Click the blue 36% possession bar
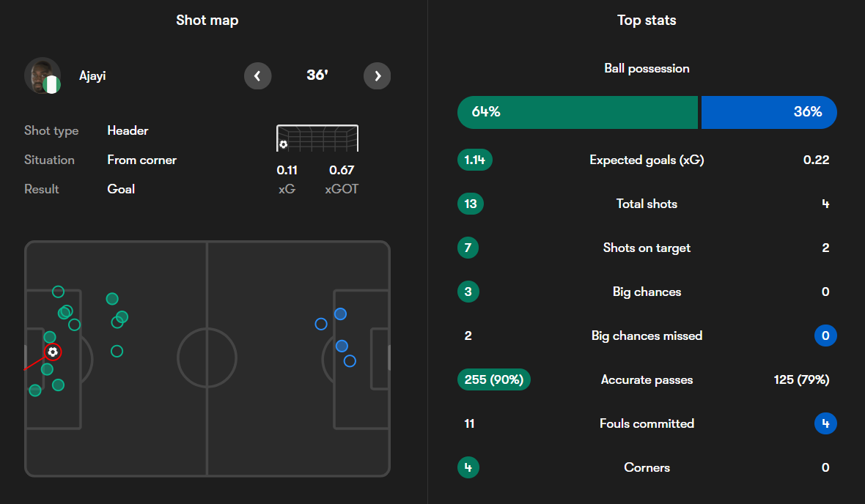This screenshot has height=504, width=865. click(768, 112)
